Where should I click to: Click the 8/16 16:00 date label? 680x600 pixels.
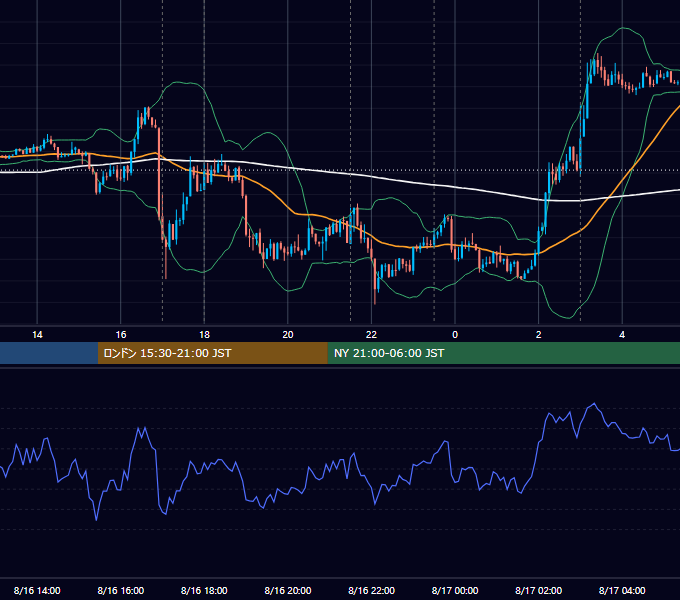[x=121, y=590]
